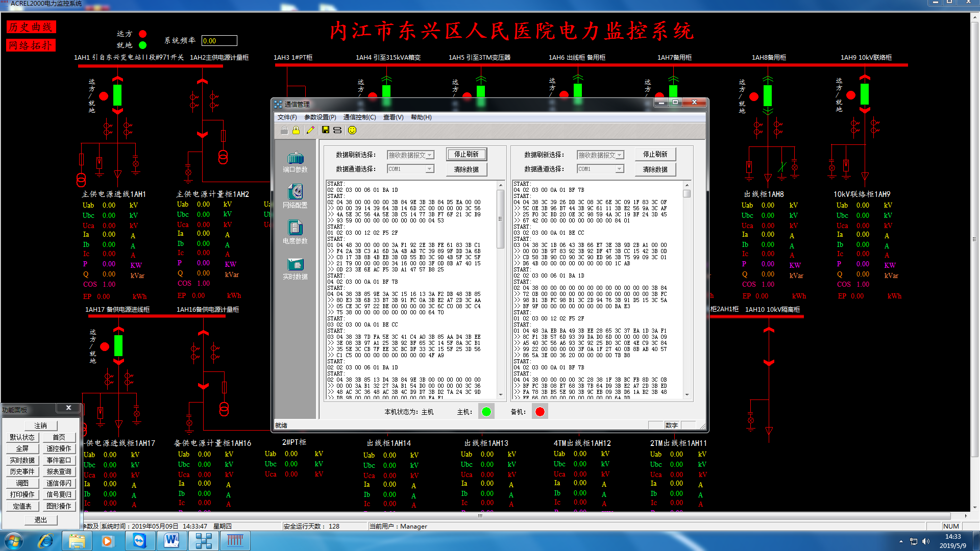The image size is (980, 551).
Task: Click the yellow padlock toolbar icon
Action: click(296, 131)
